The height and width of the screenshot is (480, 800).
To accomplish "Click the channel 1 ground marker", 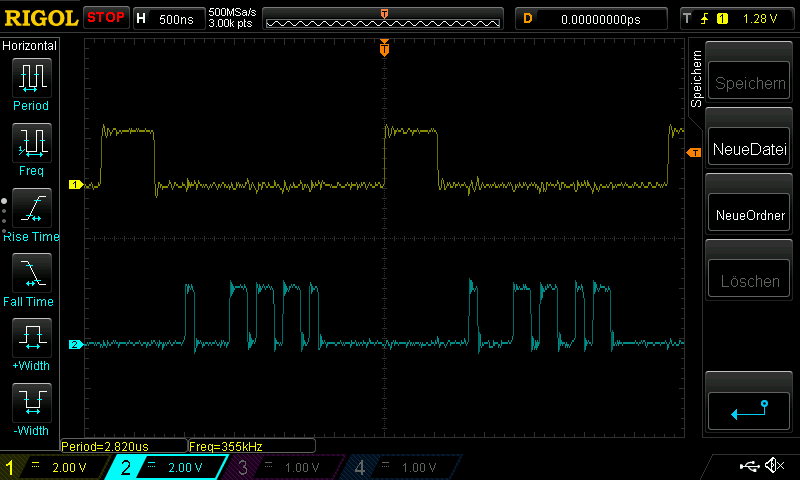I will 76,185.
